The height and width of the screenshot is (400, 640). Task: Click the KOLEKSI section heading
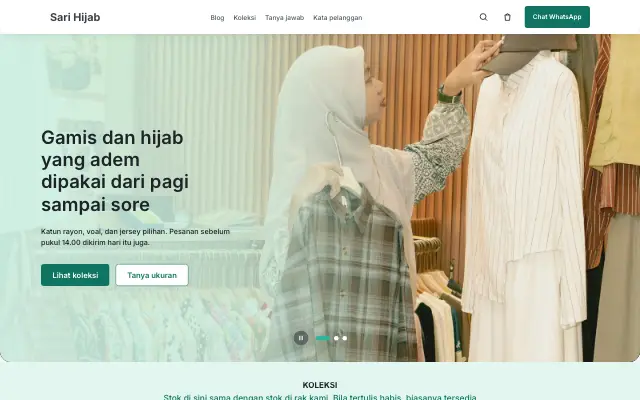point(320,385)
